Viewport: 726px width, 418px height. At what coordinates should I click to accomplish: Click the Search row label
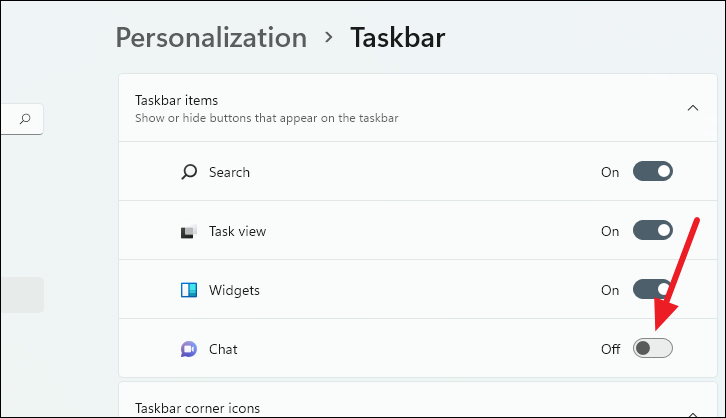click(229, 172)
